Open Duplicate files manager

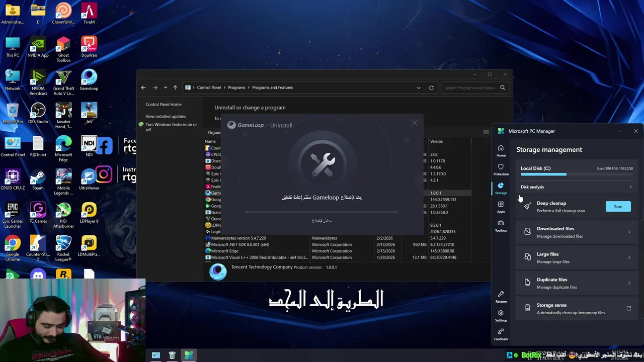point(577,283)
